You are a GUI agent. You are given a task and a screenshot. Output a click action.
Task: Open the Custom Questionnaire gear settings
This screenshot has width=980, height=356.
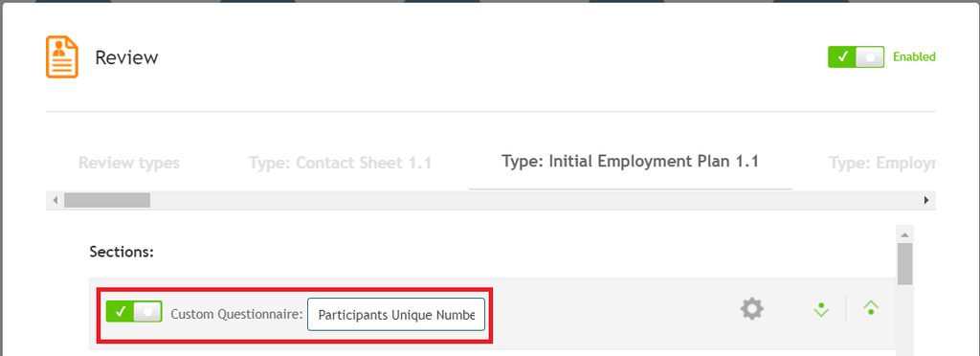(752, 308)
